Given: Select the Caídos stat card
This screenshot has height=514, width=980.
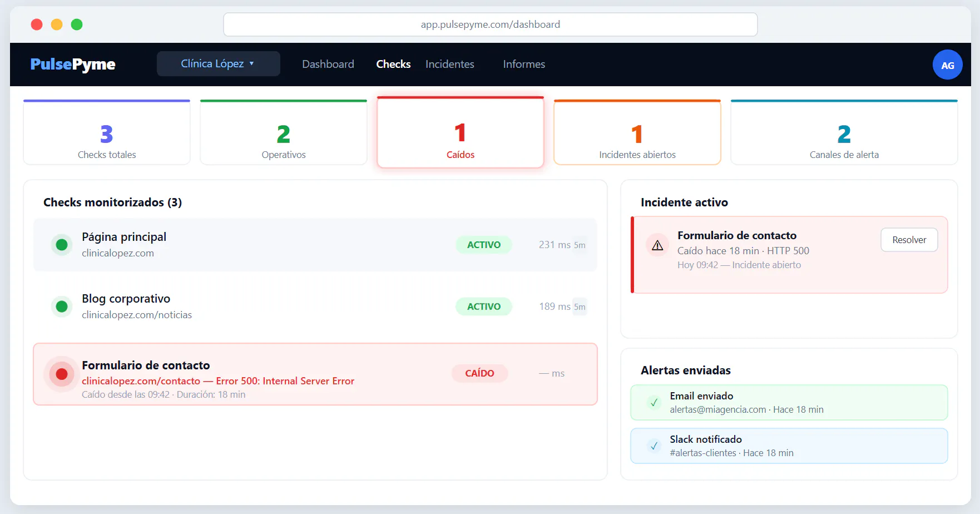Looking at the screenshot, I should pos(461,132).
